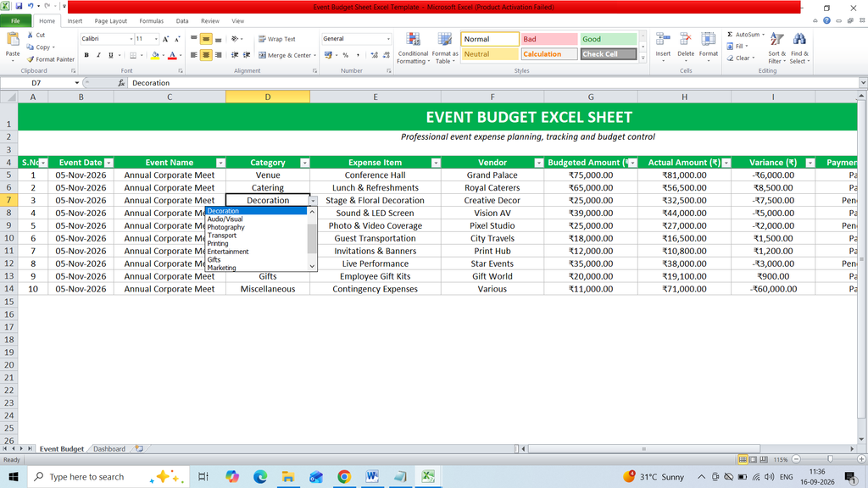Open the Variance column filter dropdown
This screenshot has height=488, width=868.
810,163
